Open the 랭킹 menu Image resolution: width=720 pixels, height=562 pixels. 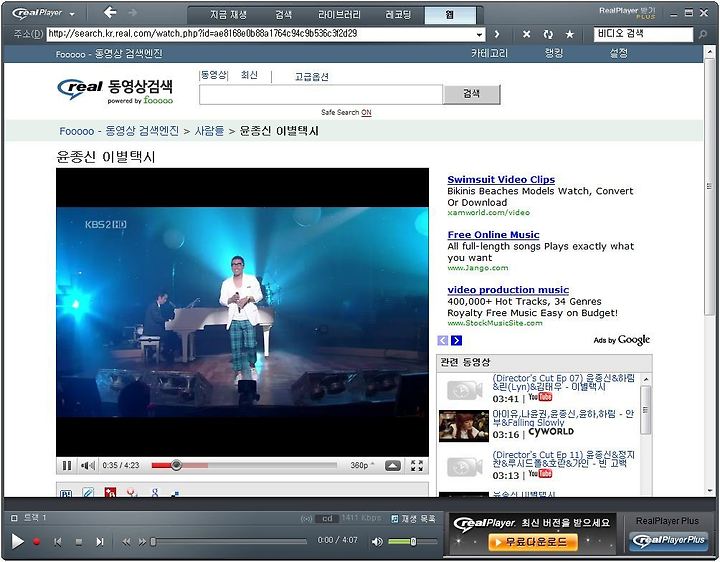[x=554, y=53]
